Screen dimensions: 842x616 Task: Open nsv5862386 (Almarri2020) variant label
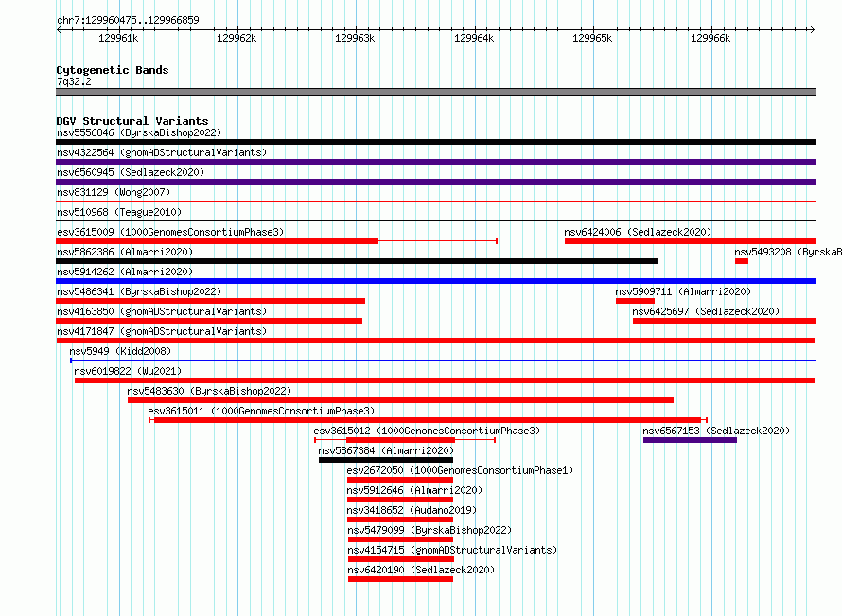click(x=125, y=252)
